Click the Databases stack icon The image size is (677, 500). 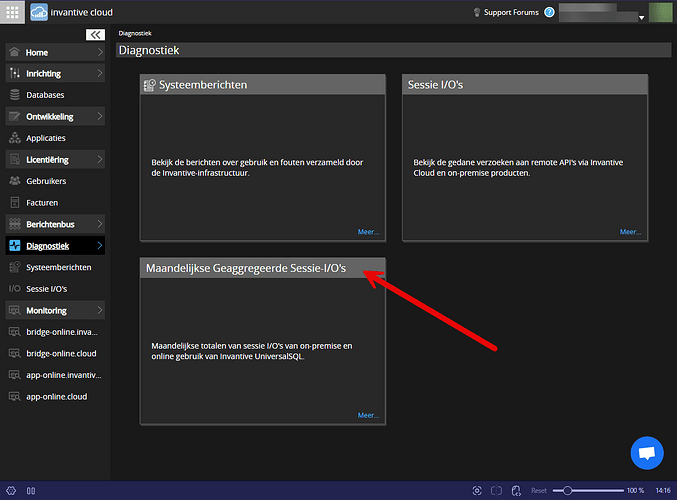[14, 95]
